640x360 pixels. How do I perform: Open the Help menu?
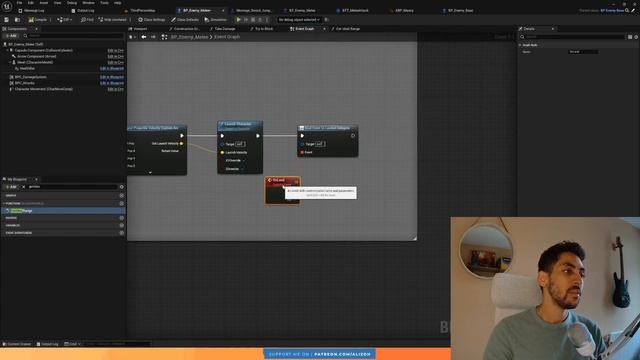(118, 3)
